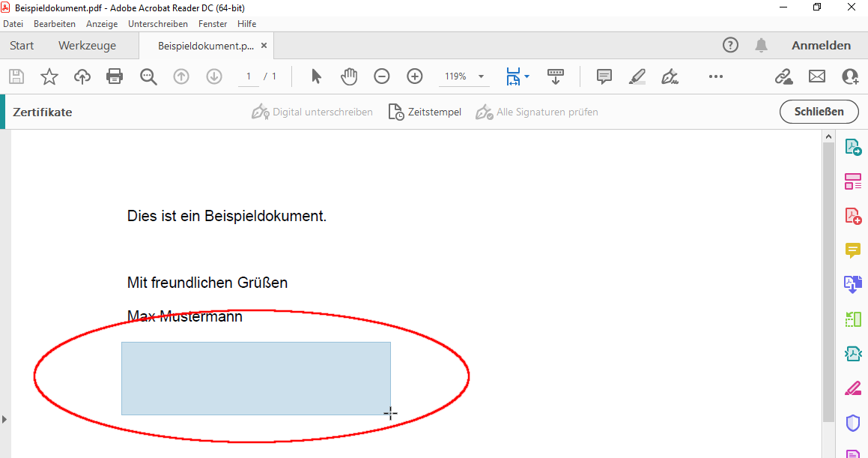Show more tools ellipsis
Image resolution: width=868 pixels, height=458 pixels.
pos(716,76)
